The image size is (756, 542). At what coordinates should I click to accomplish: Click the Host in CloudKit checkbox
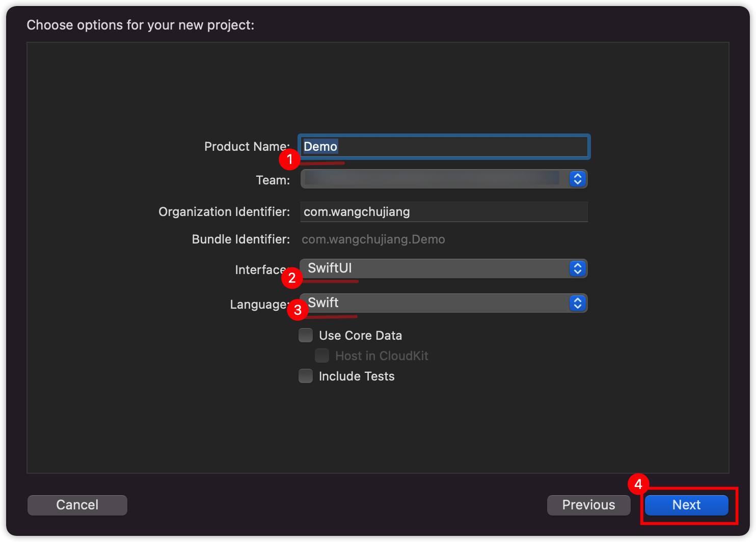322,356
